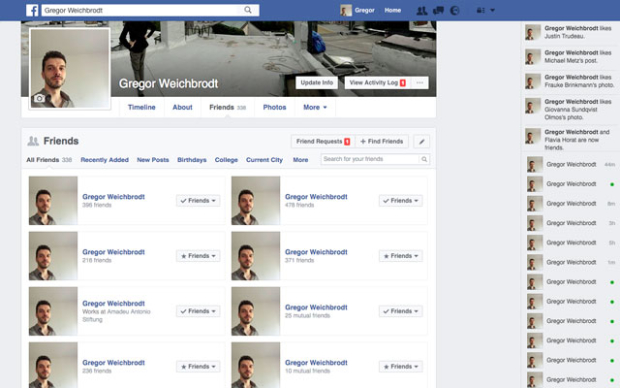Open Friends dropdown for friend with 236 friends
The height and width of the screenshot is (388, 620).
pos(198,367)
